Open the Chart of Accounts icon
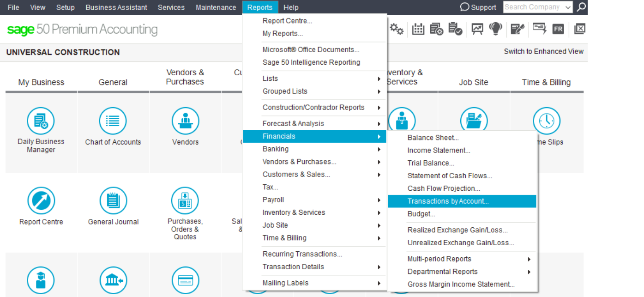This screenshot has width=644, height=297. point(113,121)
